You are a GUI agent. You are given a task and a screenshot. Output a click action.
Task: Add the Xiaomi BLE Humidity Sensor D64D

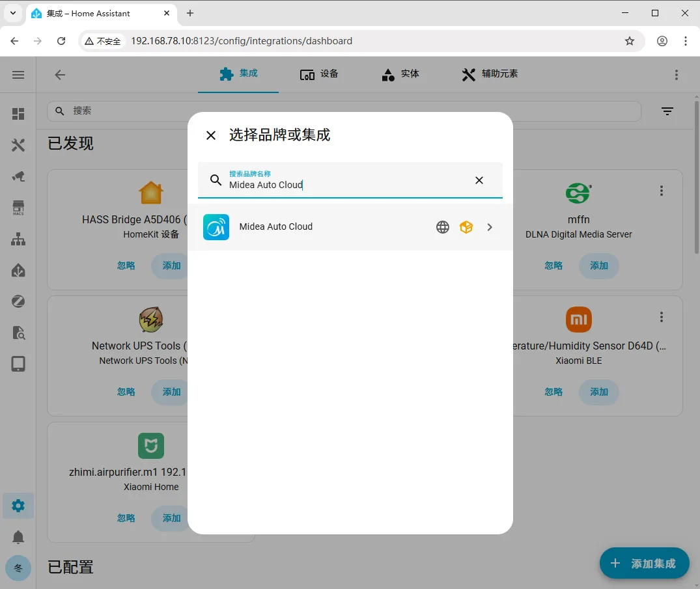coord(598,392)
